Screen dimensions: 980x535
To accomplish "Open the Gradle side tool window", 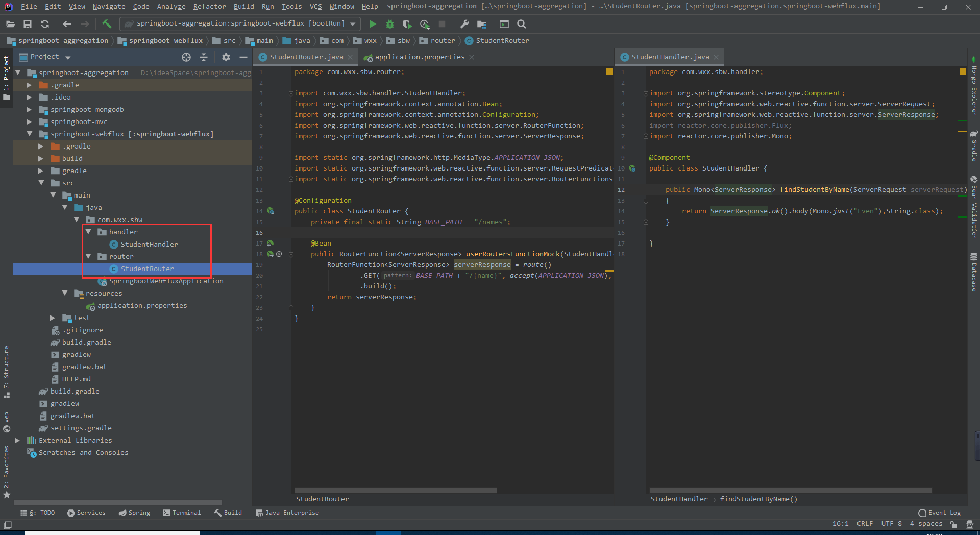I will pyautogui.click(x=974, y=146).
